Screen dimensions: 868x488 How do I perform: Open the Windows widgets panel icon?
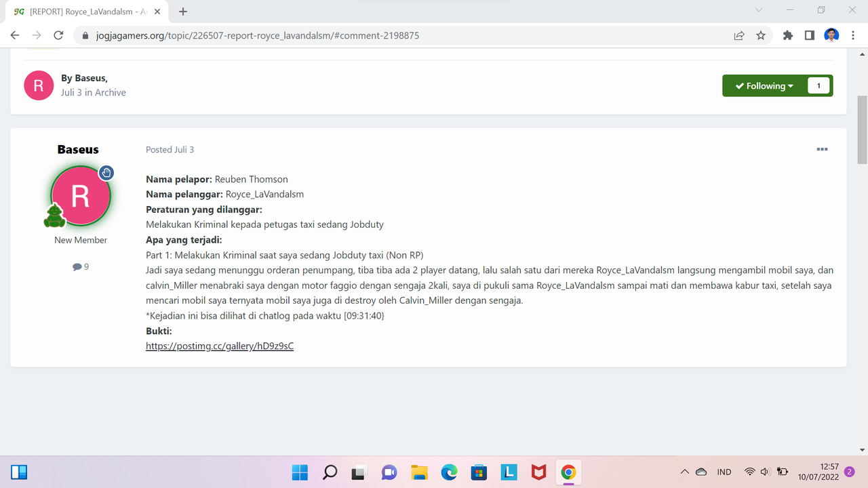(x=19, y=472)
